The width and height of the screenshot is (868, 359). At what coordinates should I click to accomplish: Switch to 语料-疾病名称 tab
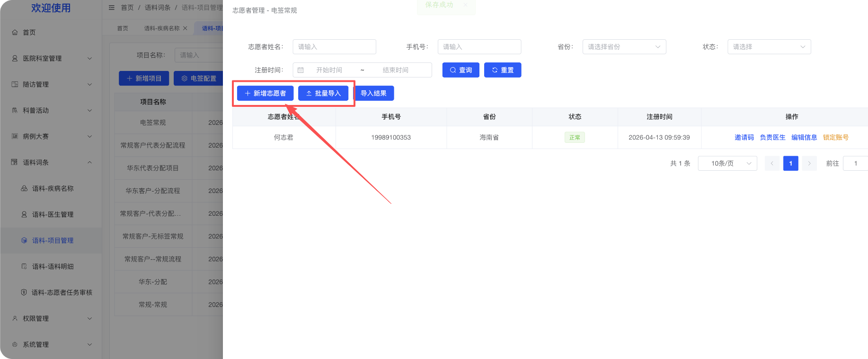pyautogui.click(x=162, y=28)
